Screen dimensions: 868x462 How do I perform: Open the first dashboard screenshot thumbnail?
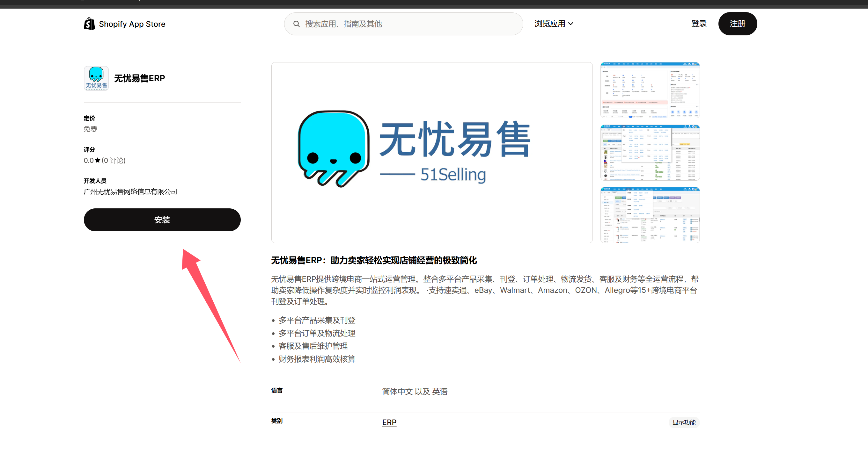coord(650,90)
